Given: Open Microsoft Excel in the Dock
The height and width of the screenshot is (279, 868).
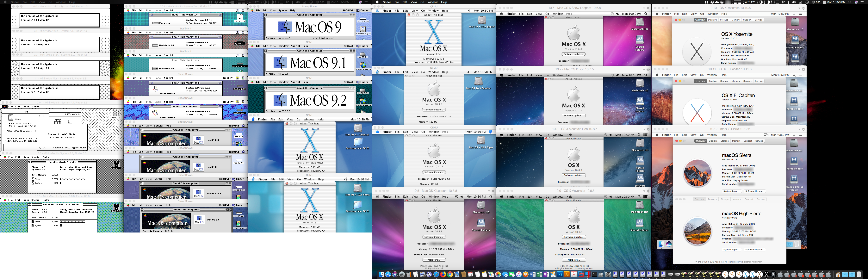Looking at the screenshot, I should 539,274.
